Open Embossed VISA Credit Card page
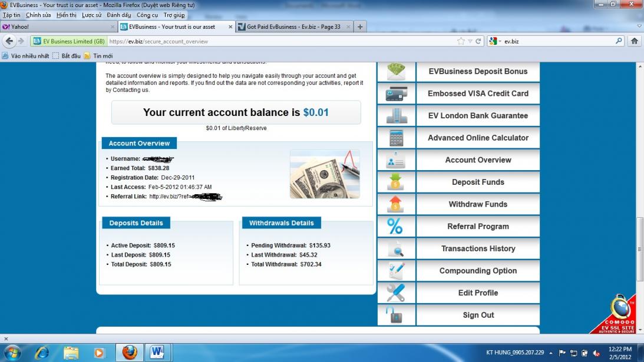644x362 pixels. (478, 94)
